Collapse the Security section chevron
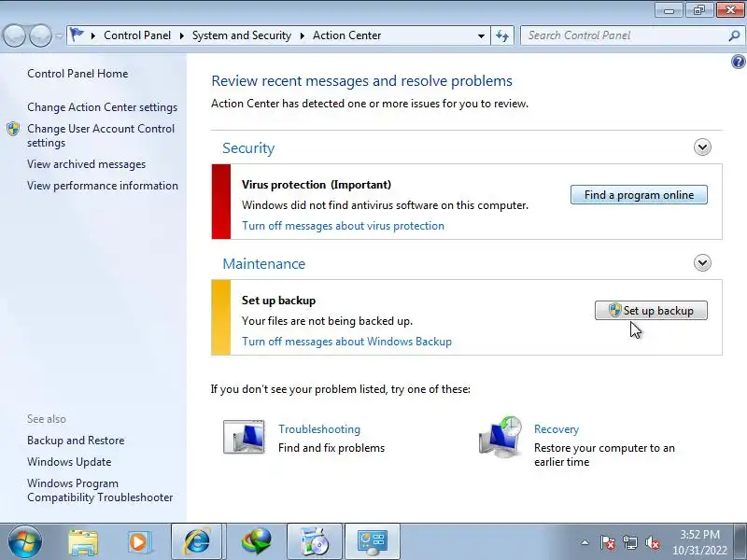Screen dimensions: 747x560 coord(702,147)
